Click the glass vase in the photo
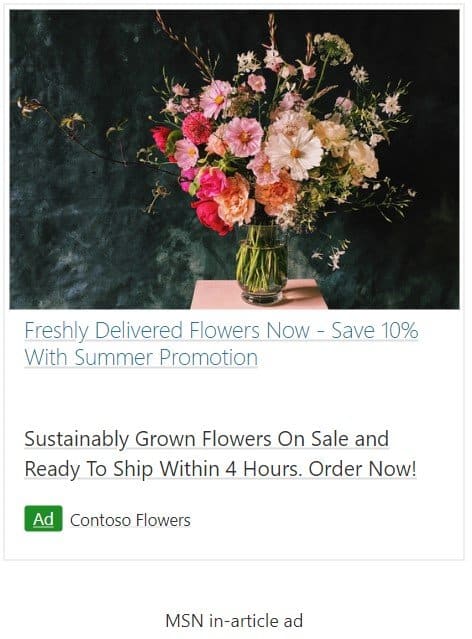Image resolution: width=472 pixels, height=639 pixels. coord(261,264)
